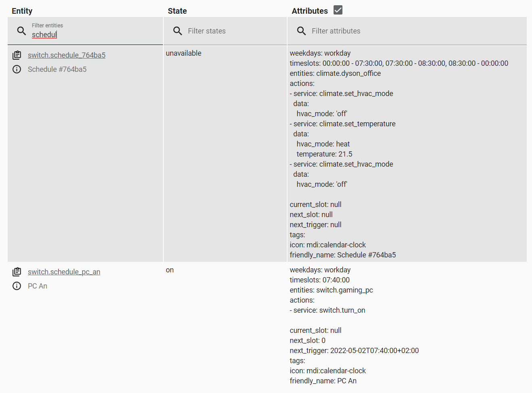This screenshot has width=532, height=393.
Task: Click the info icon for PC An
Action: (x=17, y=286)
